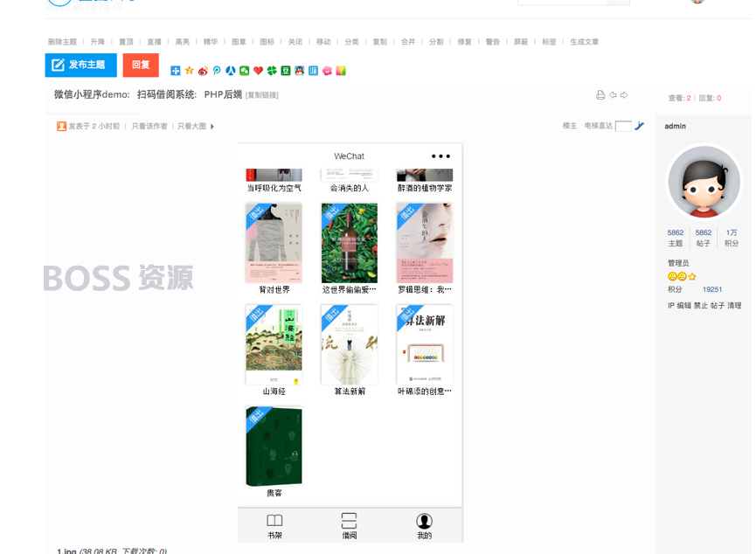
Task: Click the 禁止 link under admin
Action: (x=701, y=306)
